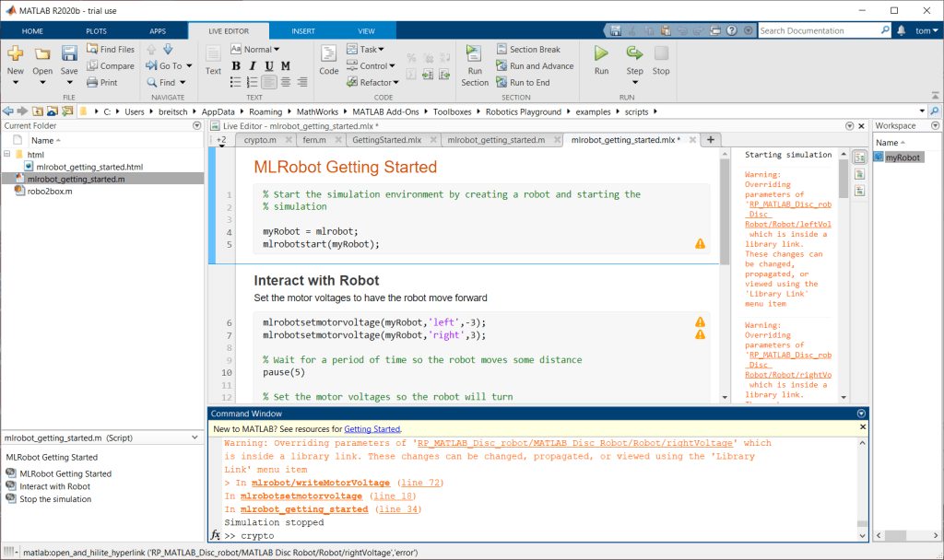Click the notification bell icon
The height and width of the screenshot is (560, 944).
coord(900,30)
